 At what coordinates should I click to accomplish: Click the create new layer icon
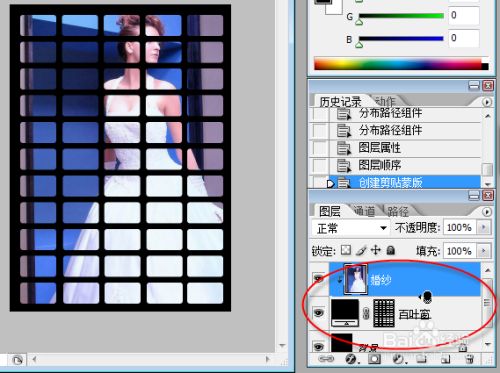point(445,359)
